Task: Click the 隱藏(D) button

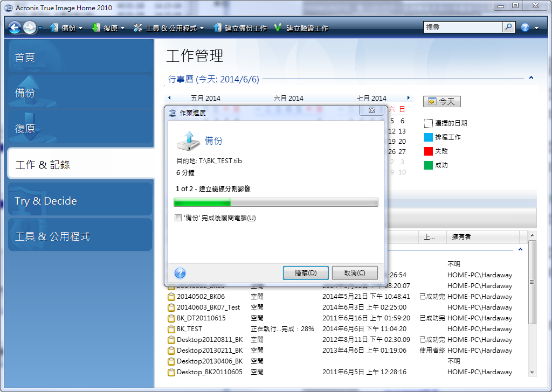Action: coord(306,273)
